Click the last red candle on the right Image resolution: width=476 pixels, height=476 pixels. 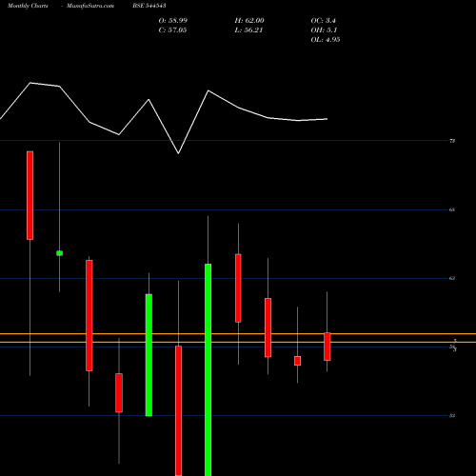tap(327, 347)
